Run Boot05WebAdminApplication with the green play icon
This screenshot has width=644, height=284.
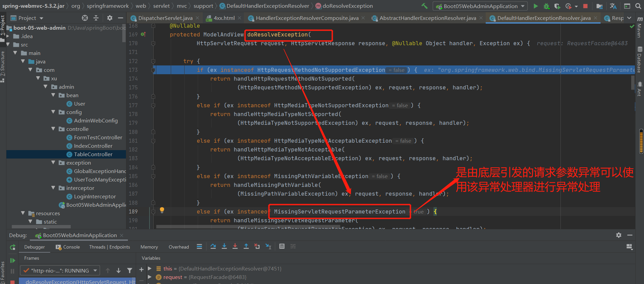536,6
